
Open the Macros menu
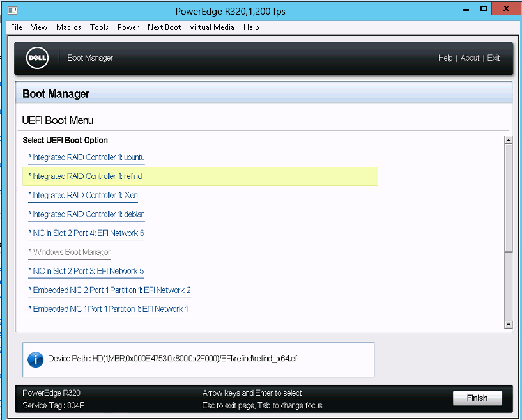(x=68, y=27)
